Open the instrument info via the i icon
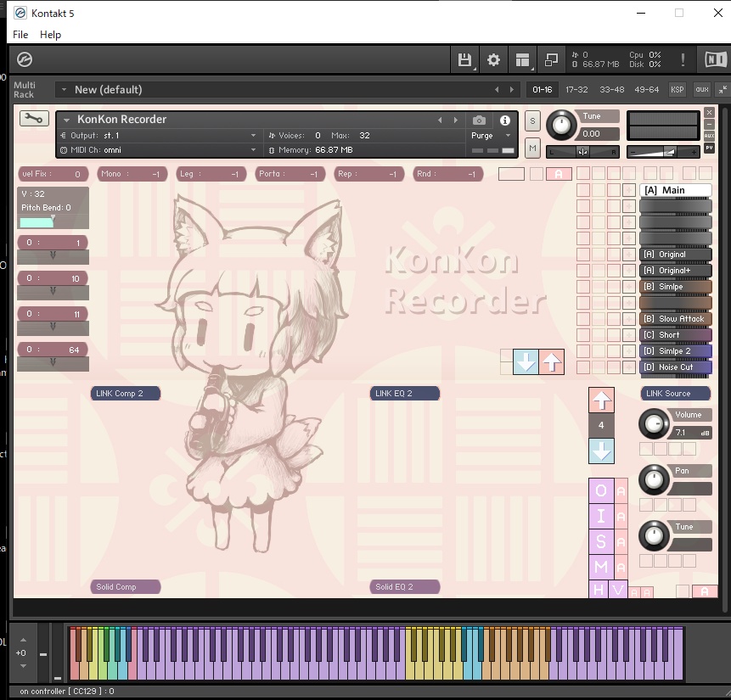The width and height of the screenshot is (731, 700). (x=504, y=120)
